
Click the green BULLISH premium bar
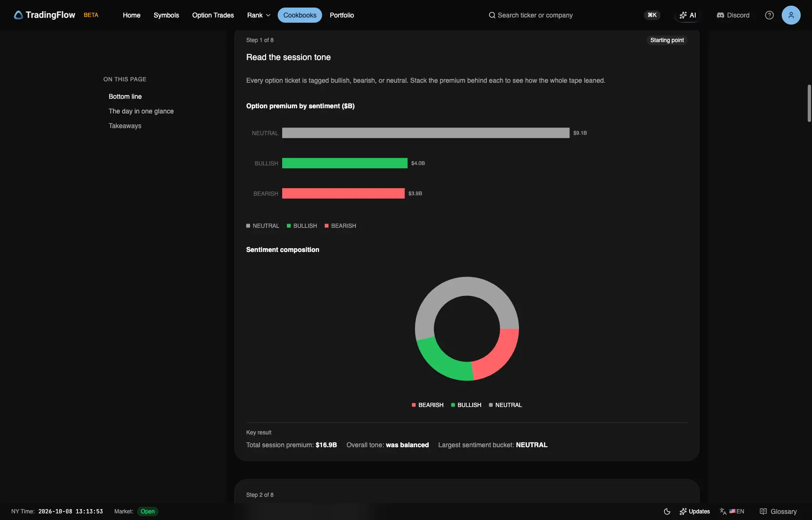345,163
